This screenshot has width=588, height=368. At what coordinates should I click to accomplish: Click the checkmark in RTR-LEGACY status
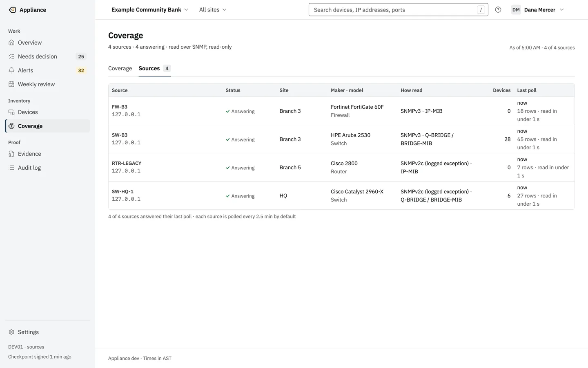pos(228,168)
